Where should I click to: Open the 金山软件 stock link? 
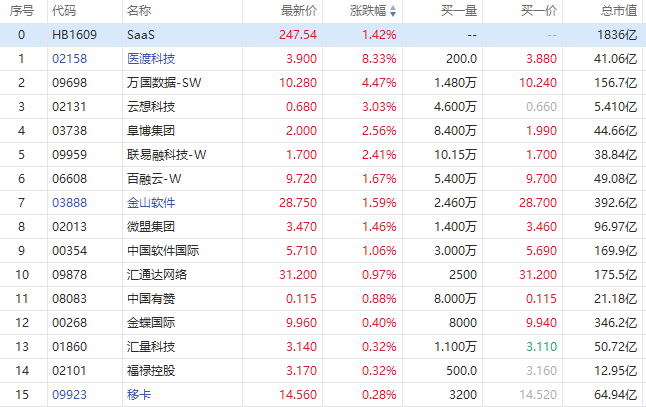click(x=151, y=203)
